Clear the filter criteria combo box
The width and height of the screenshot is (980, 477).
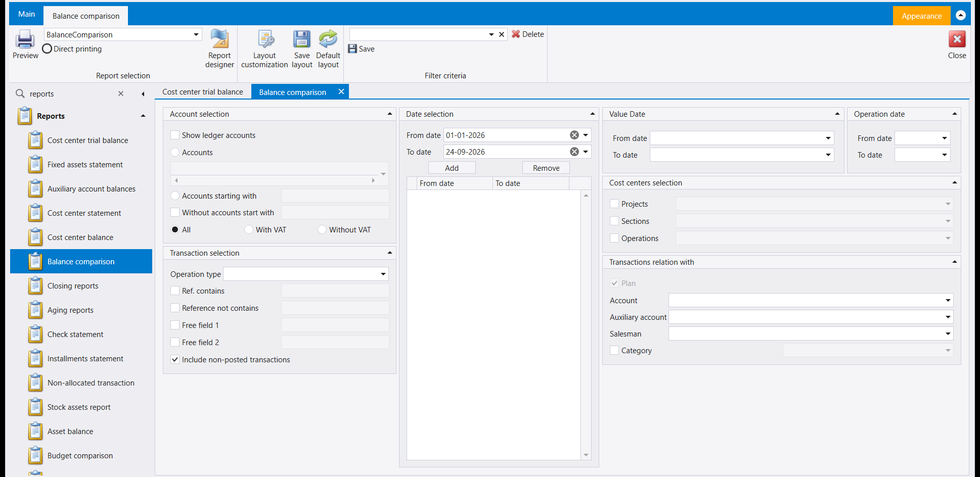502,34
